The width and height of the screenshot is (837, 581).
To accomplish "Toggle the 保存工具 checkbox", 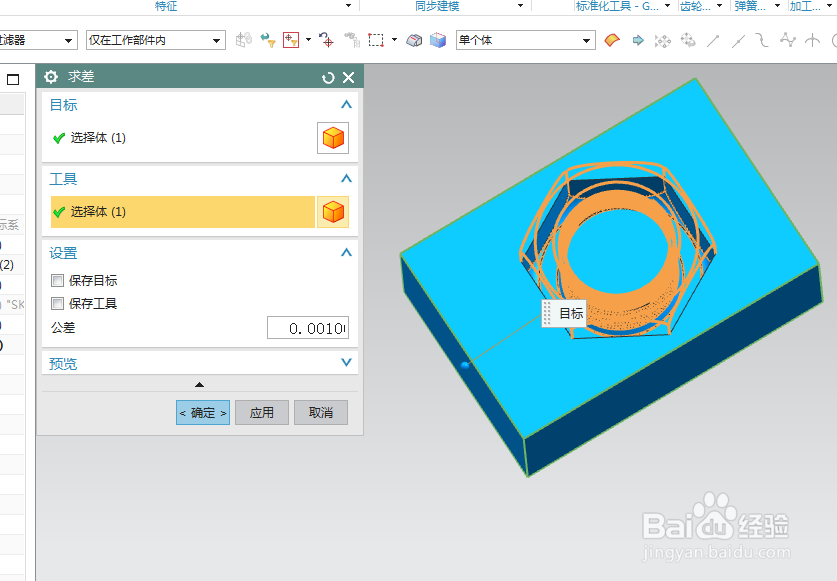I will 57,303.
